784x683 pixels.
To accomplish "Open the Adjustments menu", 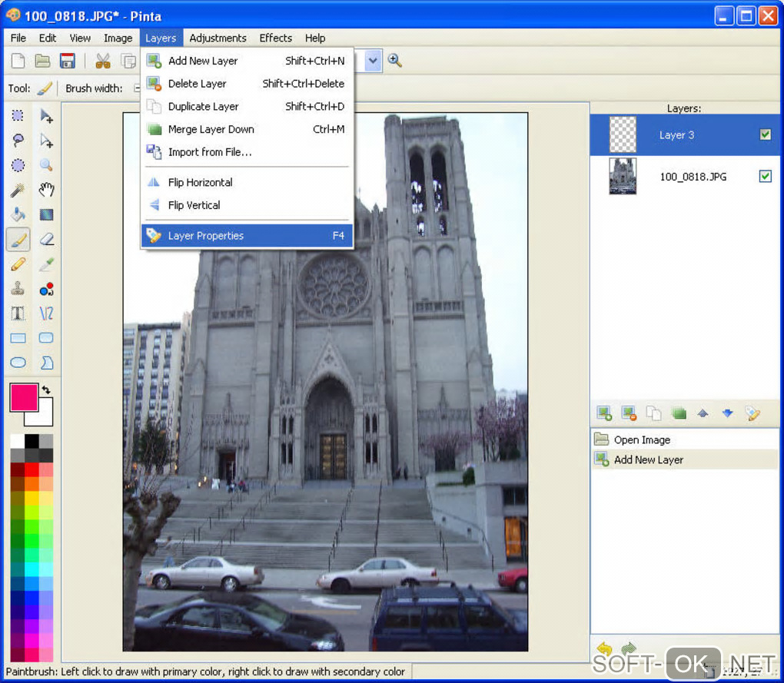I will tap(218, 38).
